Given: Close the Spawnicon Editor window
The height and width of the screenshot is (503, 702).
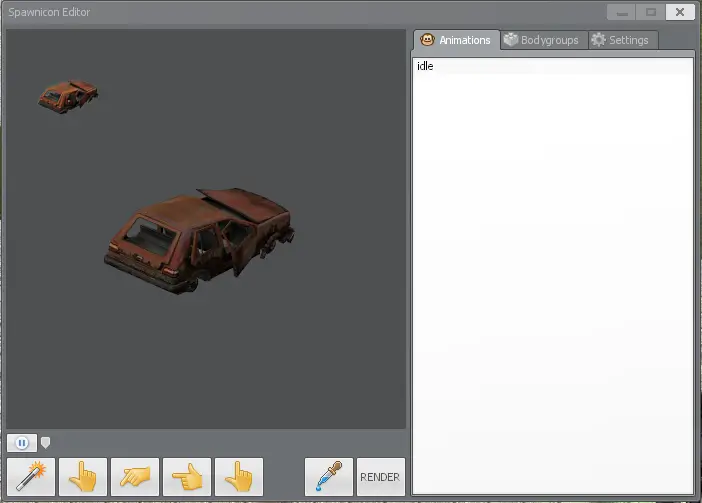Looking at the screenshot, I should tap(680, 12).
